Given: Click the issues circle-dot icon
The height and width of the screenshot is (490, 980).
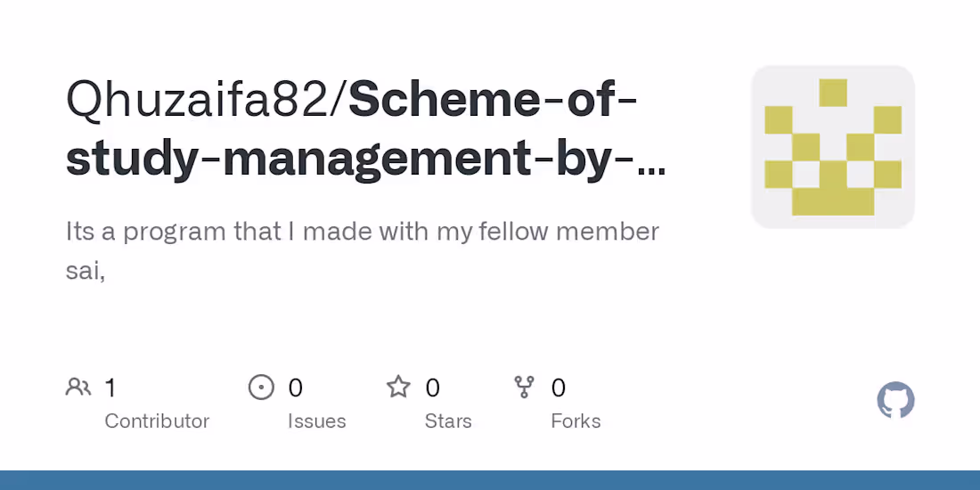Looking at the screenshot, I should [261, 388].
